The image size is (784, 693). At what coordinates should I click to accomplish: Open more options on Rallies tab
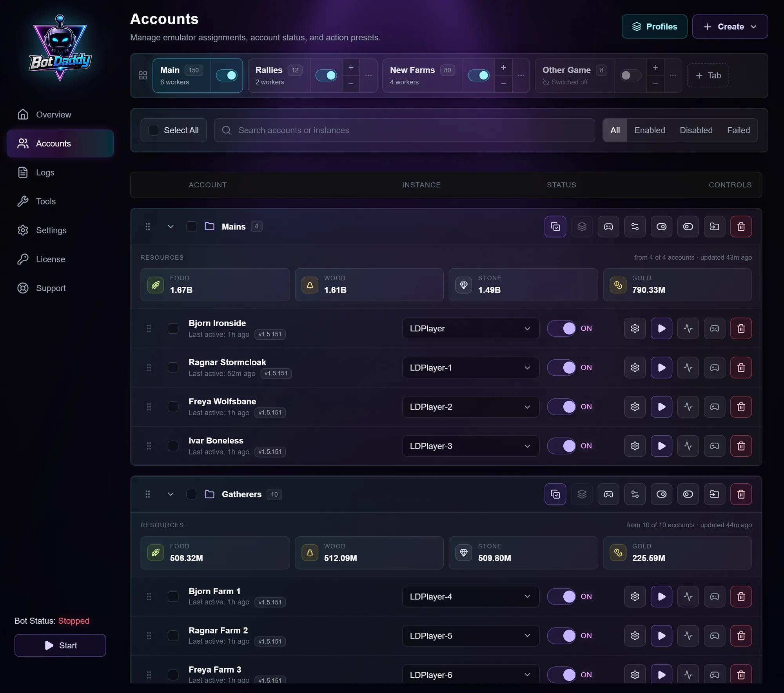coord(368,75)
